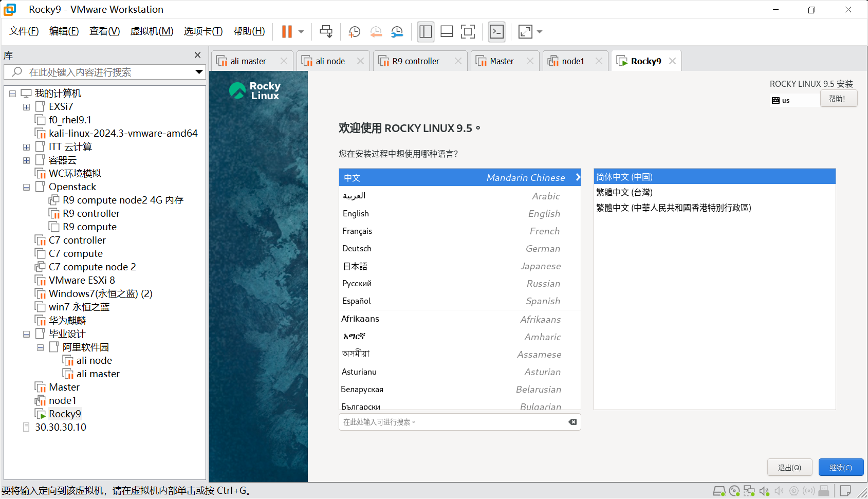Image resolution: width=868 pixels, height=499 pixels.
Task: Close the Rocky9 tab
Action: coord(672,61)
